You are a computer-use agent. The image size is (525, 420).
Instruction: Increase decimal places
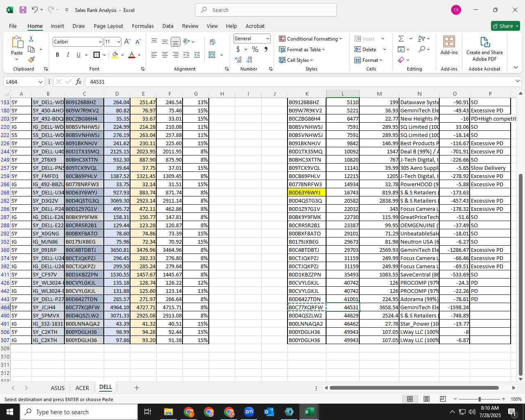coord(238,60)
